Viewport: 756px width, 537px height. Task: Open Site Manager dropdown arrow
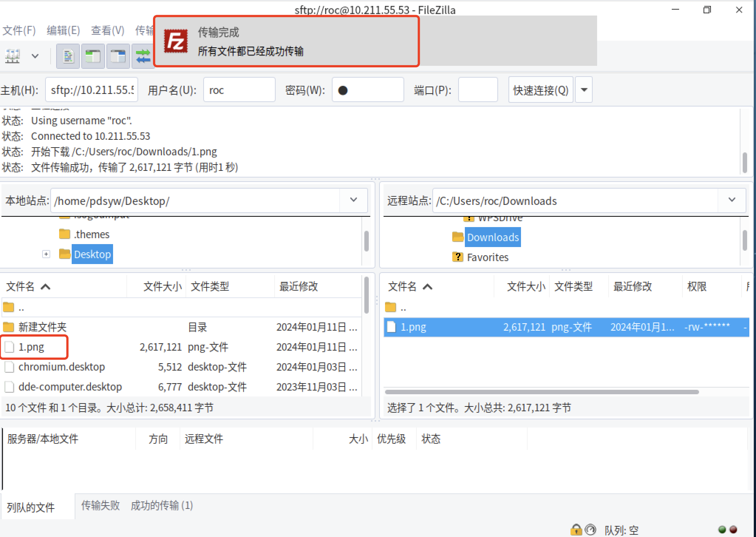pos(35,56)
